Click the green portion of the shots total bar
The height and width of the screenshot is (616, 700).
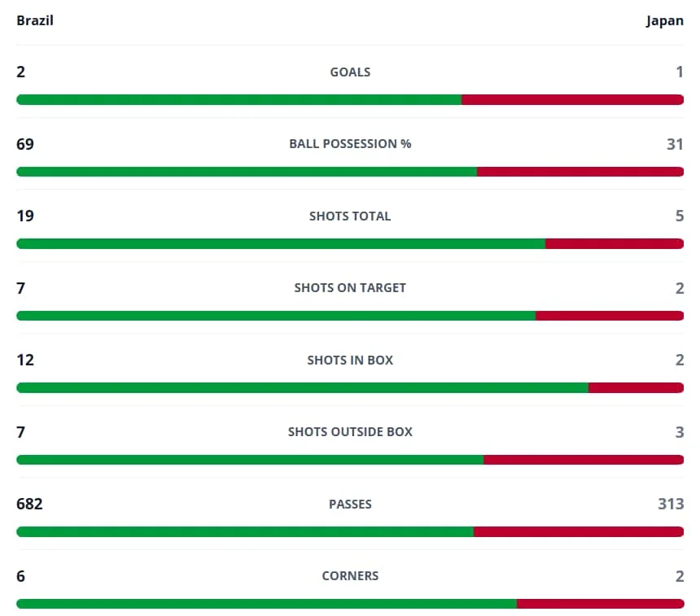coord(281,244)
